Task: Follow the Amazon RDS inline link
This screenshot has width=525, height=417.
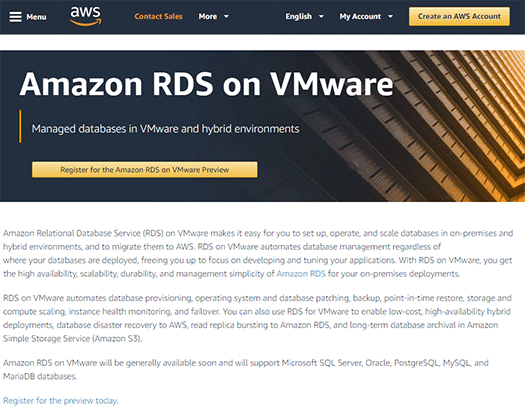Action: (x=301, y=274)
